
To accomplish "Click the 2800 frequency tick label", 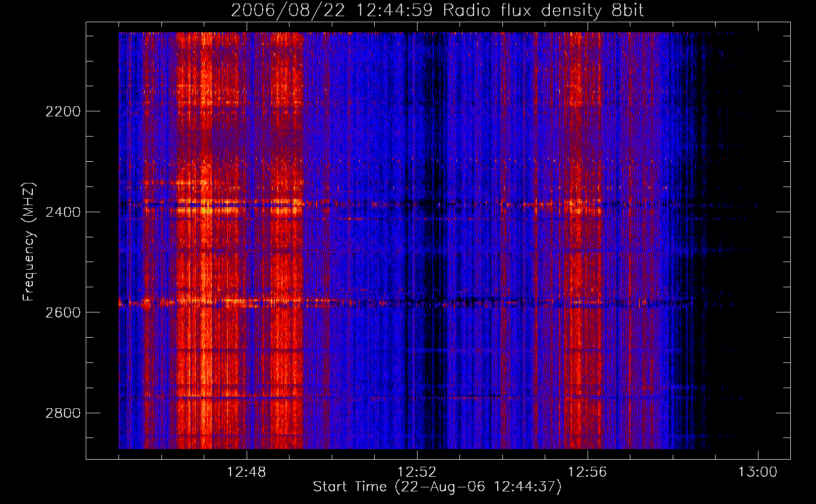I will pos(63,413).
